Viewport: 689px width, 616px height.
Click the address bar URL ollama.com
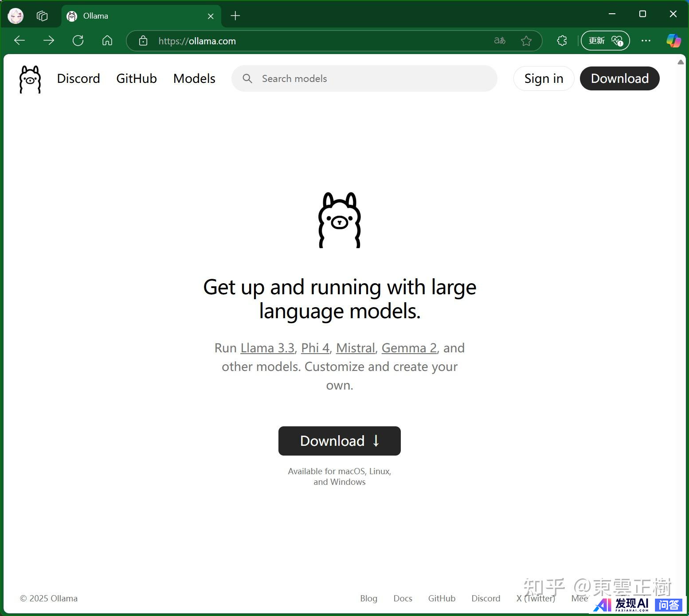click(197, 41)
